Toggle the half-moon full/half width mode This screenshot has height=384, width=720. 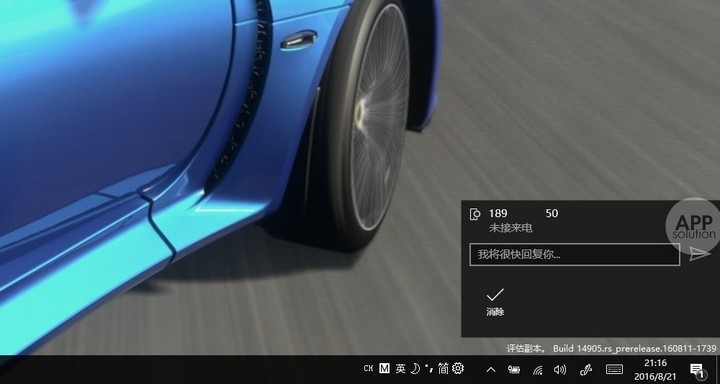[x=415, y=368]
